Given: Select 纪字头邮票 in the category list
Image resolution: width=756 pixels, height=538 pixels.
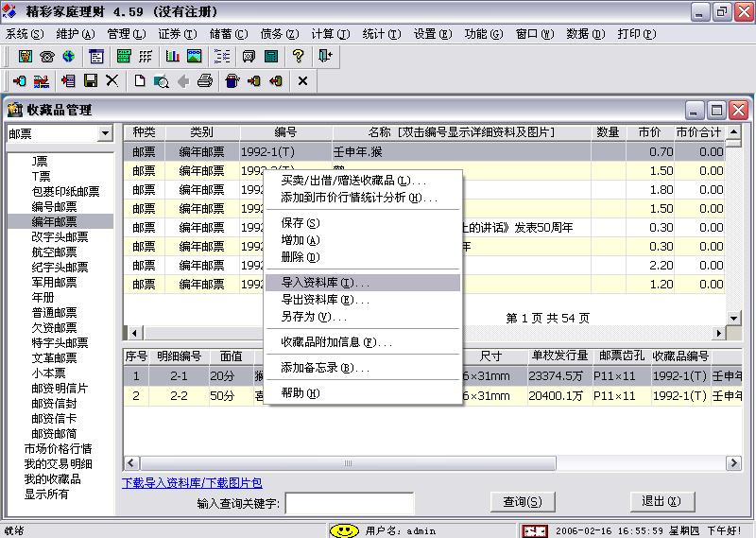Looking at the screenshot, I should (60, 268).
